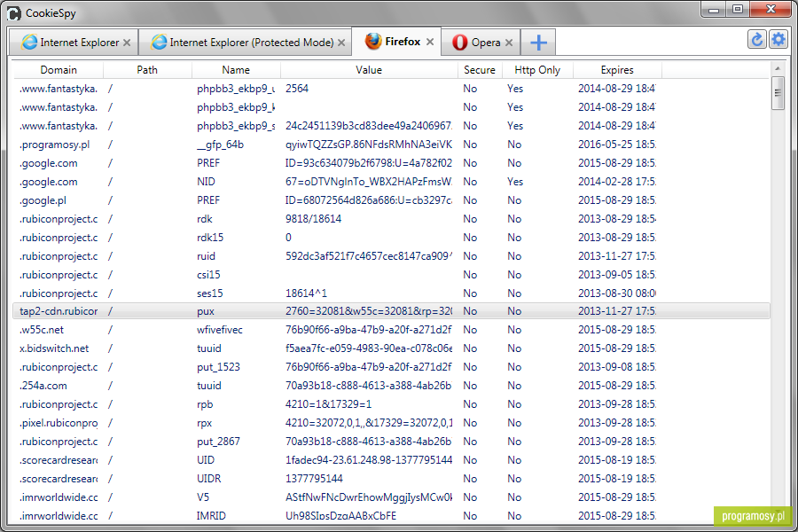
Task: Click the Firefox logo on the tab
Action: pyautogui.click(x=373, y=42)
